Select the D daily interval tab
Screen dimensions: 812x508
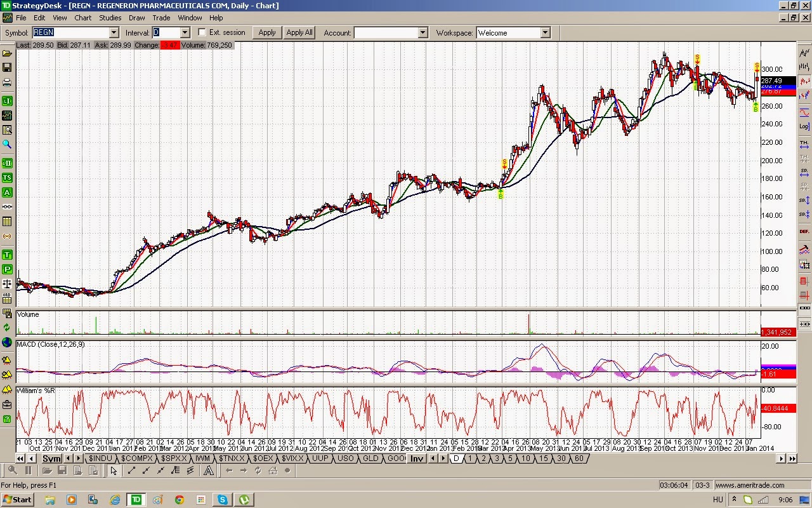[456, 458]
